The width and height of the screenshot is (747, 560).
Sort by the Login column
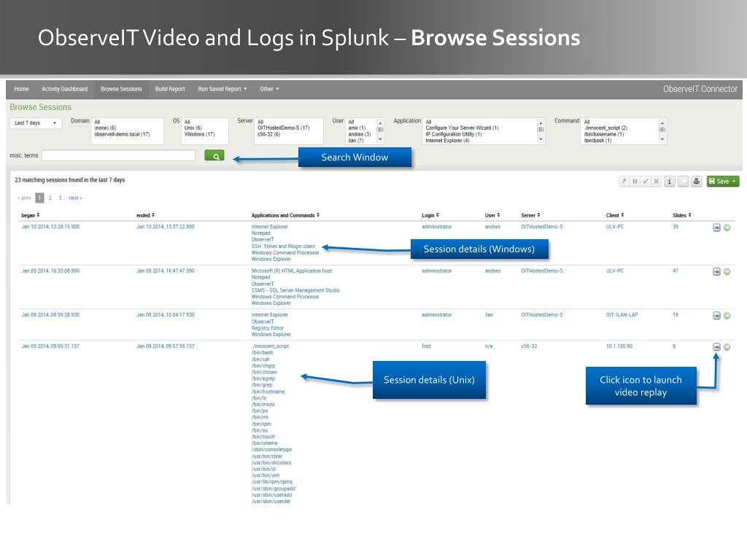point(430,215)
